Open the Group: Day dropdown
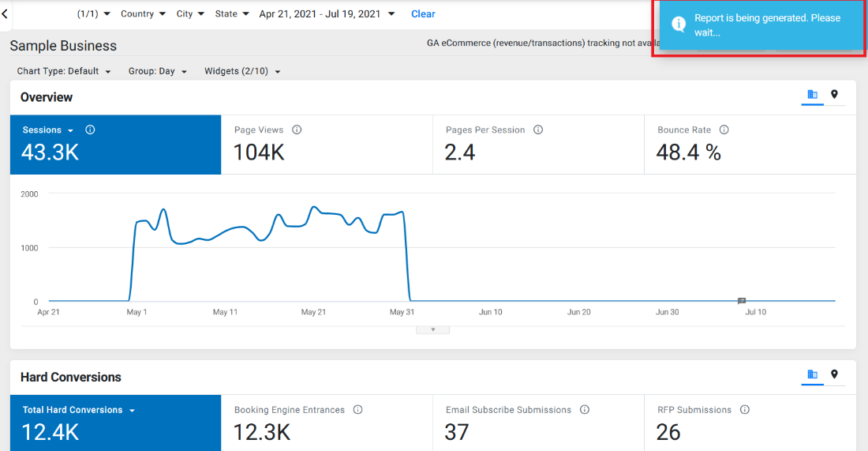Image resolution: width=868 pixels, height=451 pixels. coord(157,71)
